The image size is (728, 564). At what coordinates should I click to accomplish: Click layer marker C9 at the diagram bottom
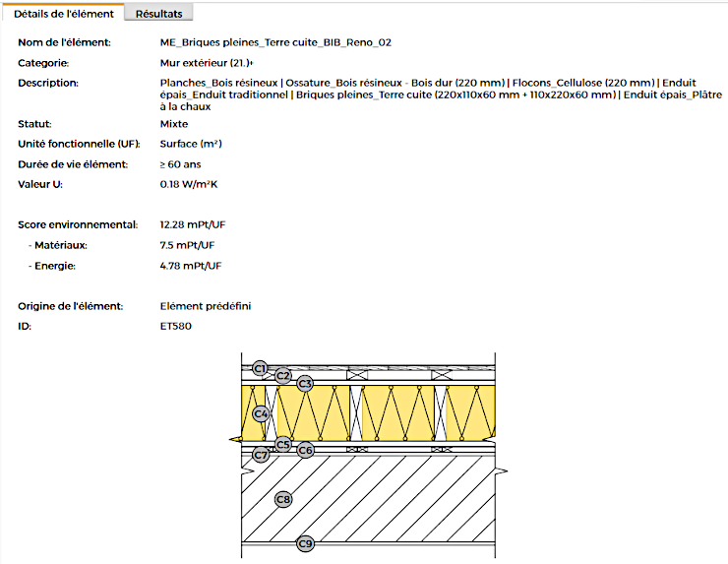point(305,543)
